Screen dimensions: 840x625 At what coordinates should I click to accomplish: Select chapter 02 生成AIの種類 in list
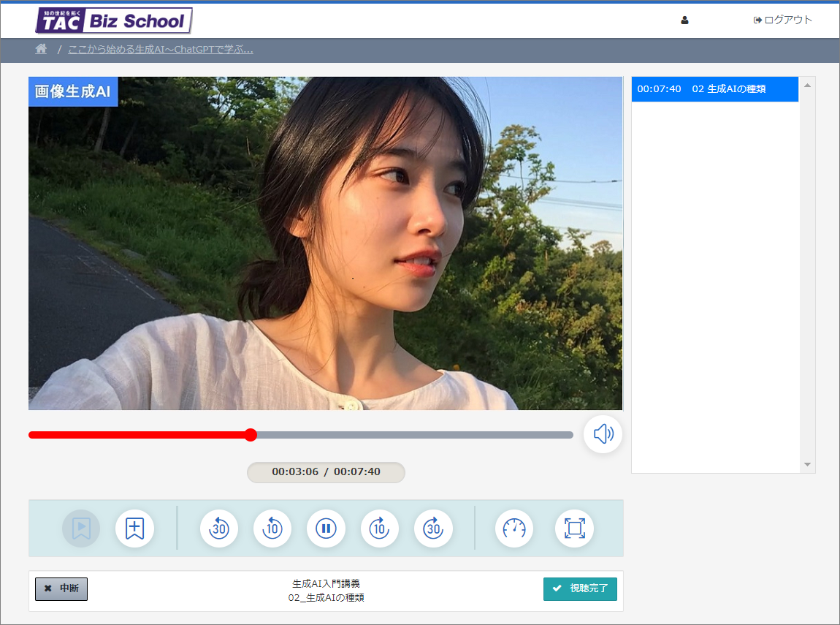714,89
